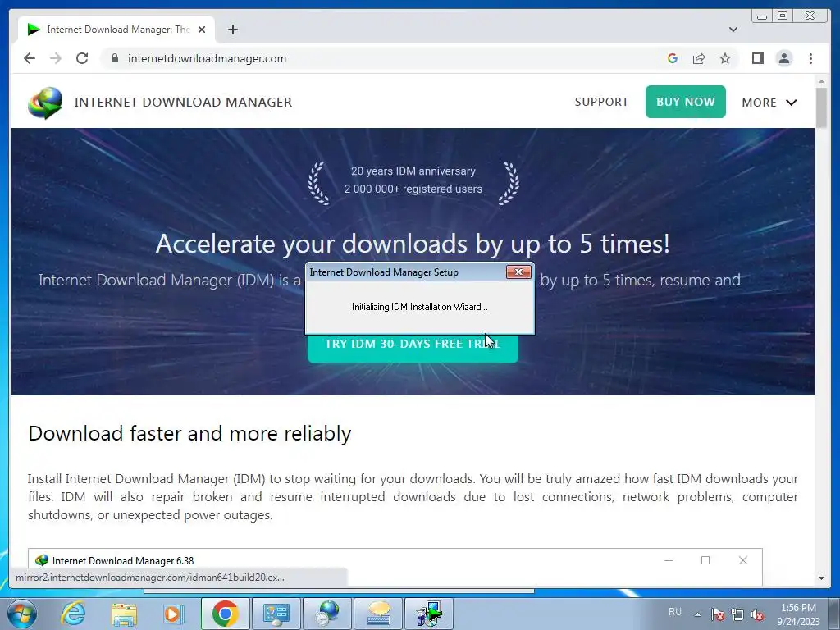The width and height of the screenshot is (840, 630).
Task: Go back to the previous page in Chrome
Action: click(x=30, y=58)
